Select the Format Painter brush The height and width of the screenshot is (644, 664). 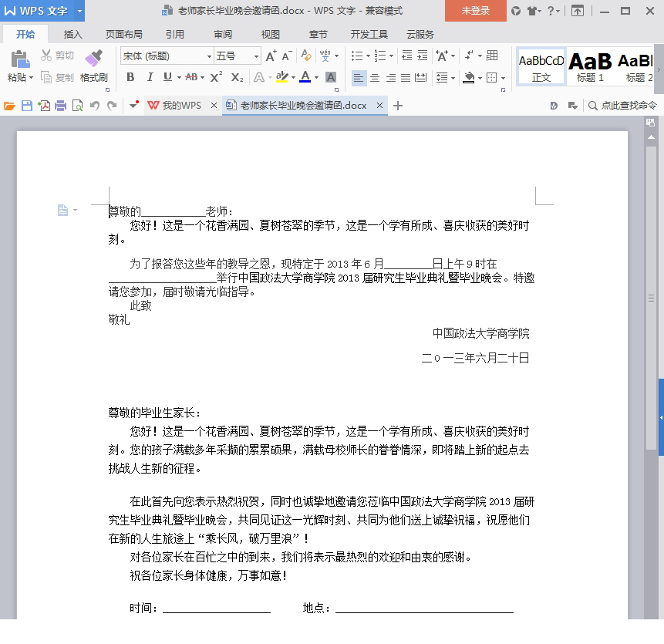pyautogui.click(x=93, y=59)
